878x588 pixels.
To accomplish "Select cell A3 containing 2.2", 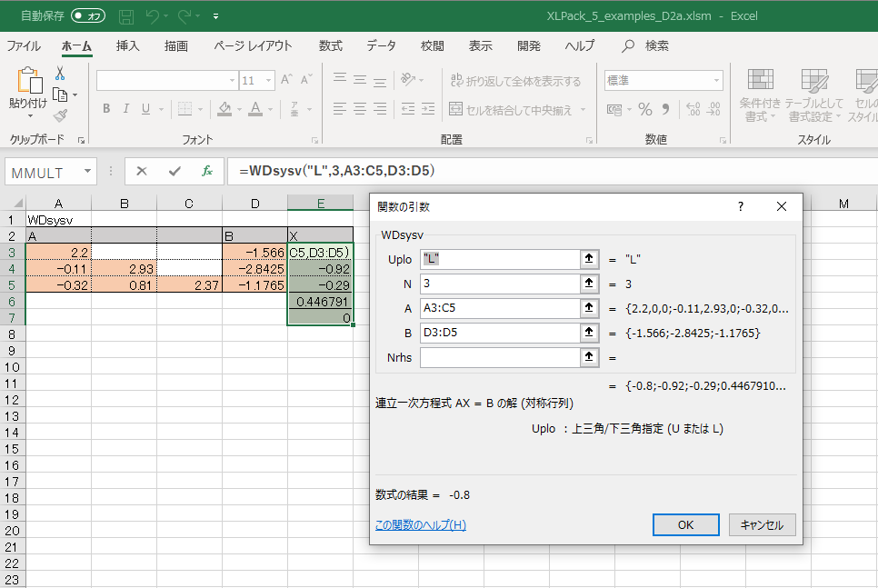I will [x=58, y=252].
